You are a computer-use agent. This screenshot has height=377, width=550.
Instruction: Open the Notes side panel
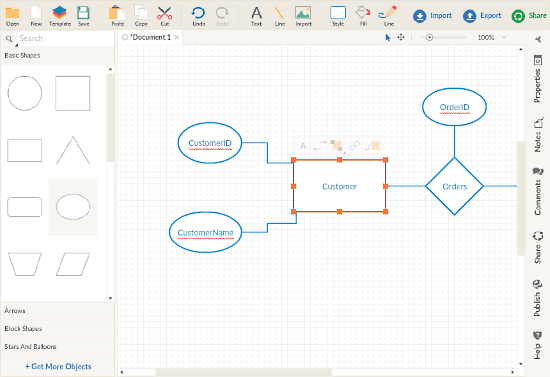click(538, 135)
